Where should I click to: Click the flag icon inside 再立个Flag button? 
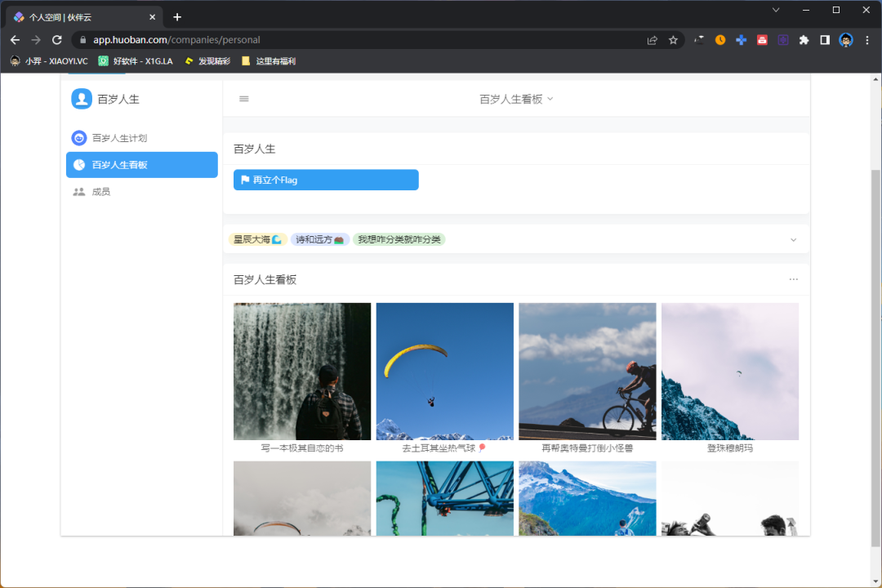(x=246, y=180)
